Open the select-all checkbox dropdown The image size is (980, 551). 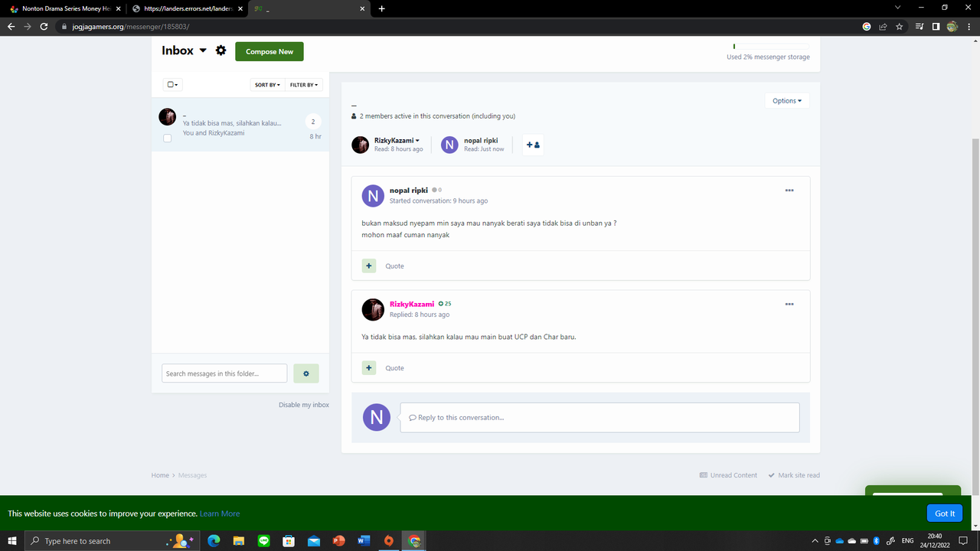pos(172,85)
